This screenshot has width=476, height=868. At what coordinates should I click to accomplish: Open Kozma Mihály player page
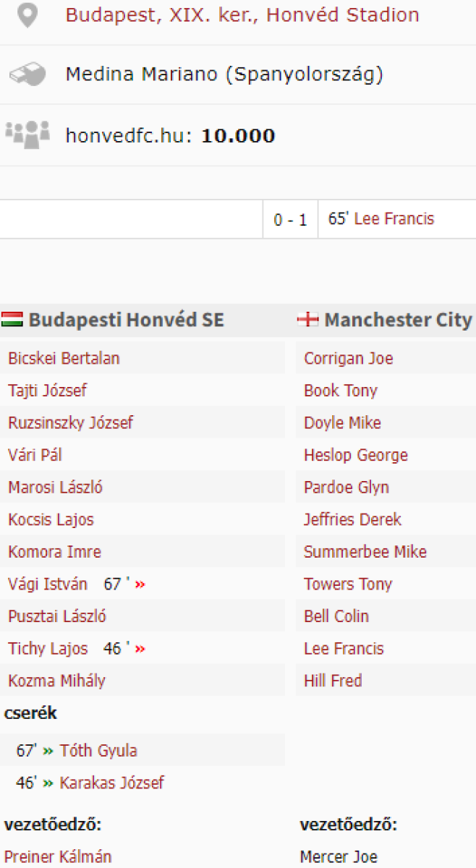pos(56,681)
